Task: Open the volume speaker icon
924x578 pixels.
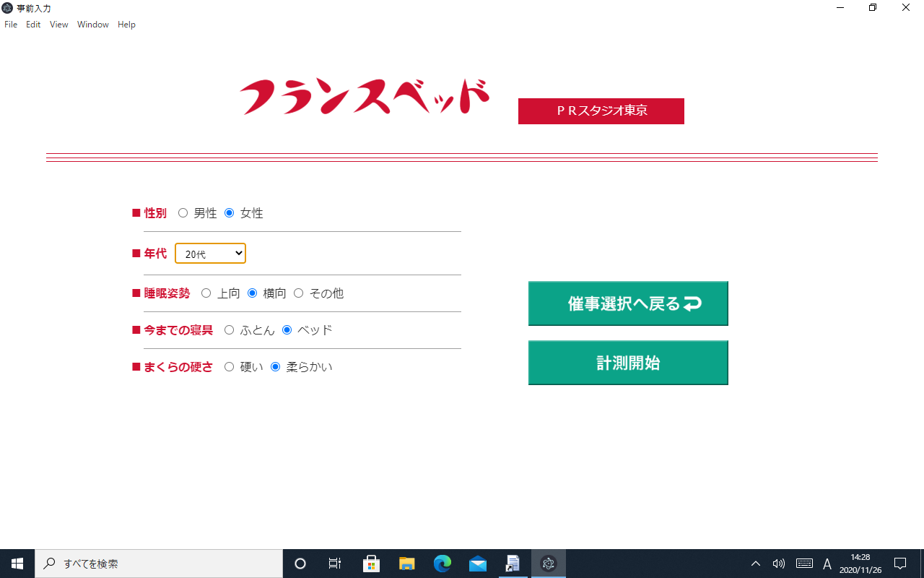Action: click(x=778, y=564)
